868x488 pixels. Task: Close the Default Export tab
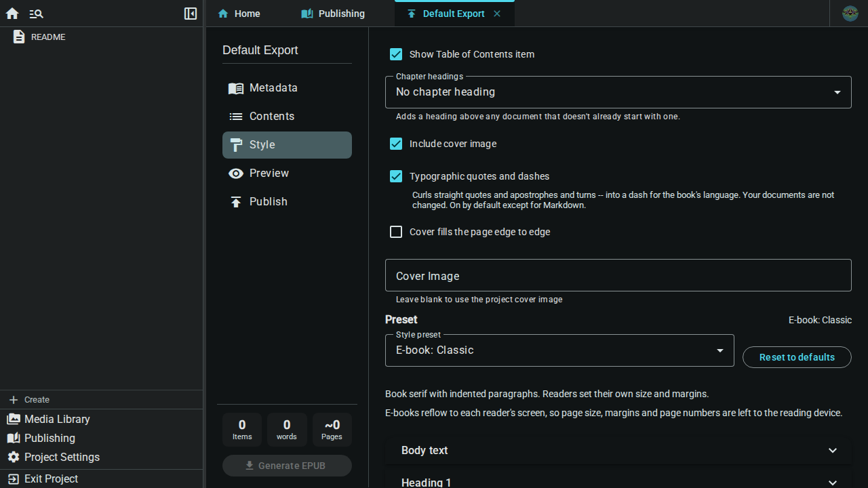497,14
